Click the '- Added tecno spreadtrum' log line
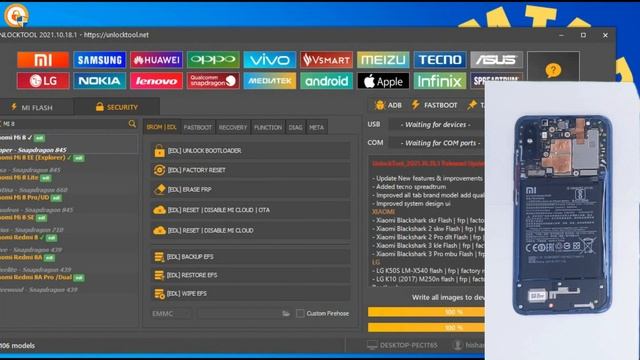 pos(409,187)
